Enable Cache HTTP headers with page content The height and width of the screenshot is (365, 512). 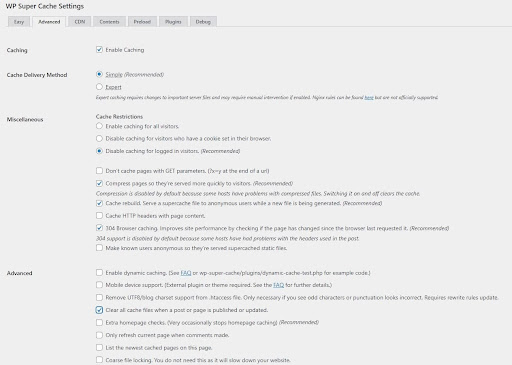coord(99,216)
